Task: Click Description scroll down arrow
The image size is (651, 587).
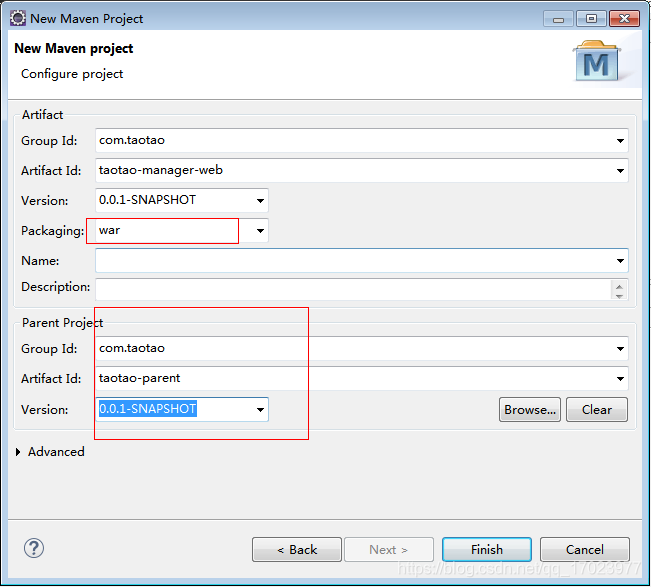Action: (619, 296)
